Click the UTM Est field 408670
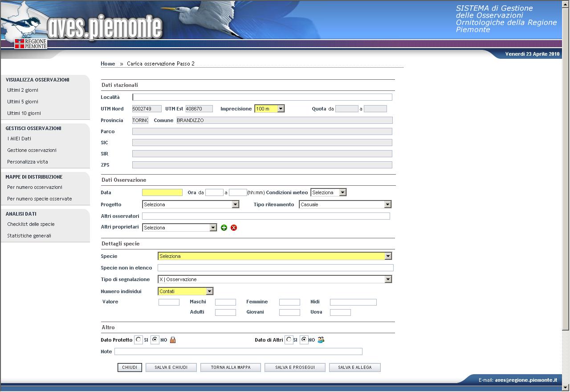570x392 pixels. point(199,109)
